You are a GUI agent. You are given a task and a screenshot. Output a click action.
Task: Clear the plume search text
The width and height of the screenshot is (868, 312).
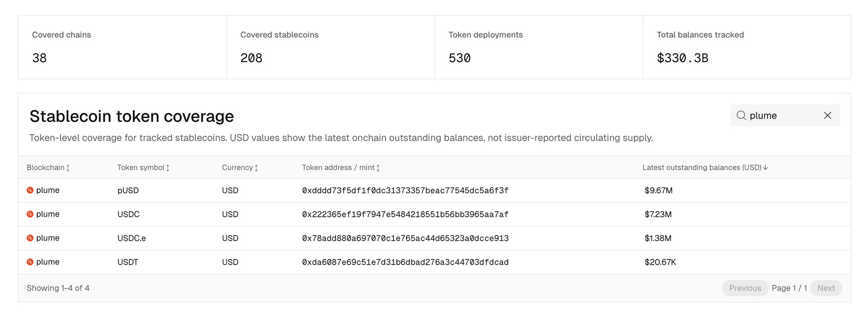(827, 116)
